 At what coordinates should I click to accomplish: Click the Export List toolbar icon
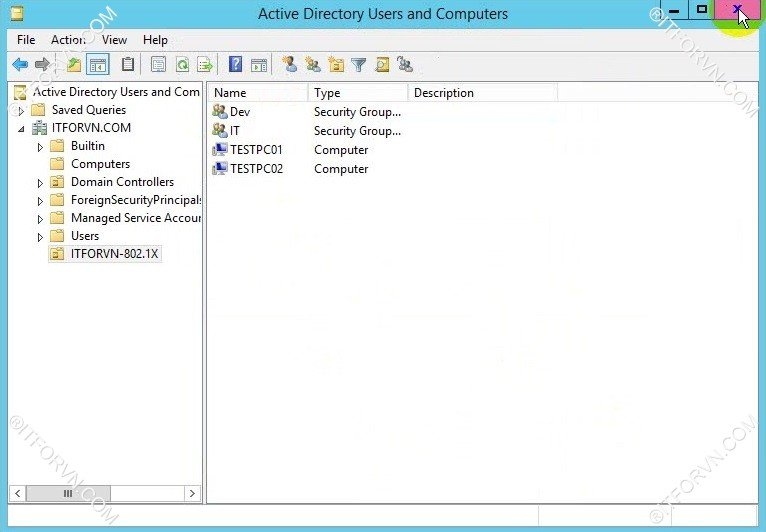click(x=205, y=65)
